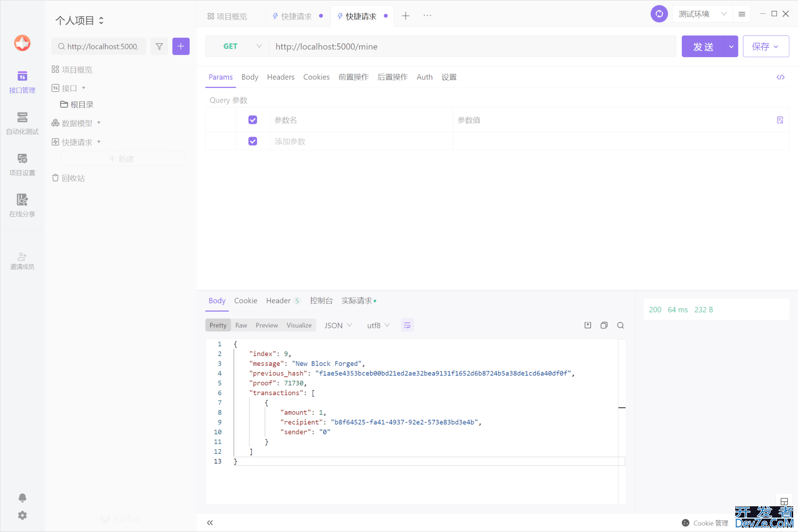
Task: Open the 实际请求 response tab
Action: (358, 301)
